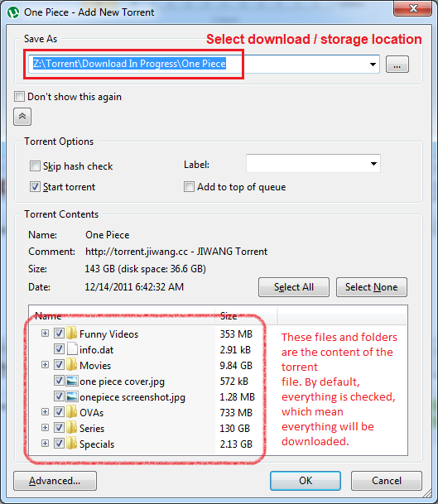Viewport: 438px width, 504px height.
Task: Click the torrent comment URL text
Action: coord(176,252)
